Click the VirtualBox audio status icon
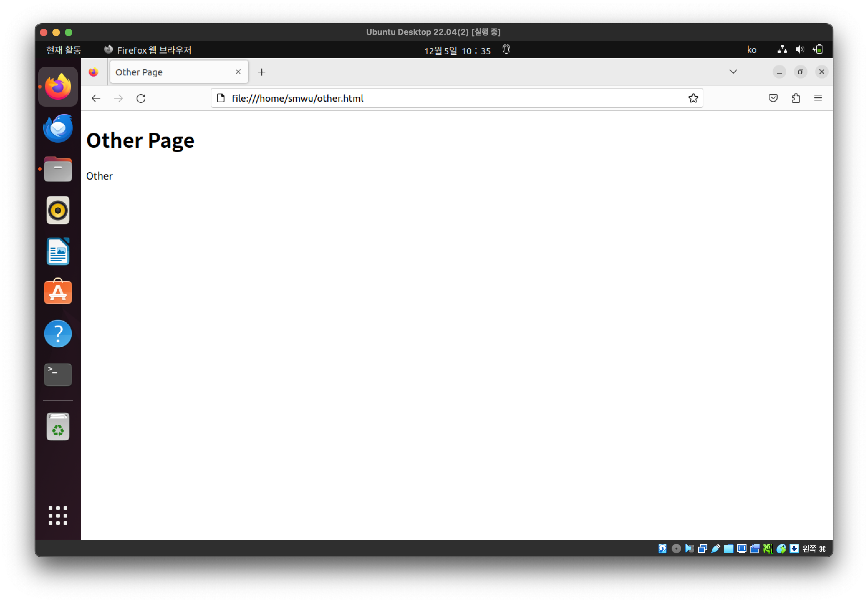Image resolution: width=868 pixels, height=603 pixels. 689,549
